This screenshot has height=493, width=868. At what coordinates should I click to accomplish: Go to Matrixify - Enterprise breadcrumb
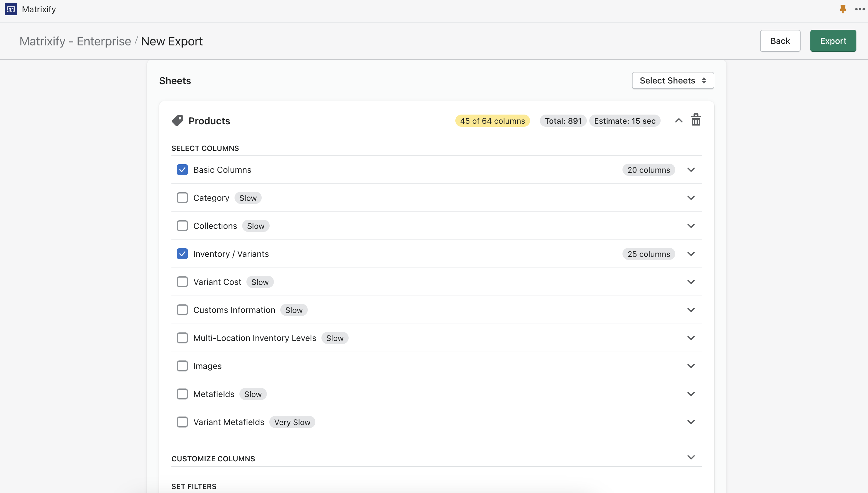coord(75,41)
